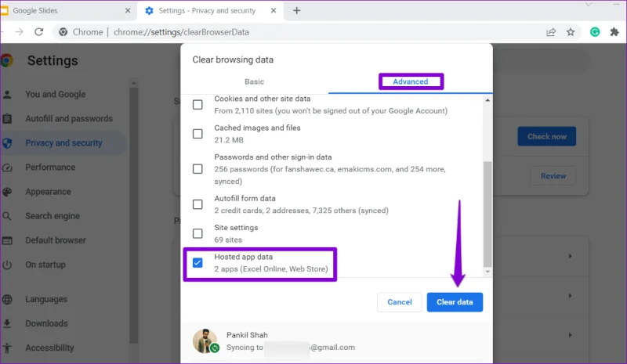Reload the page with the refresh icon

tap(38, 32)
